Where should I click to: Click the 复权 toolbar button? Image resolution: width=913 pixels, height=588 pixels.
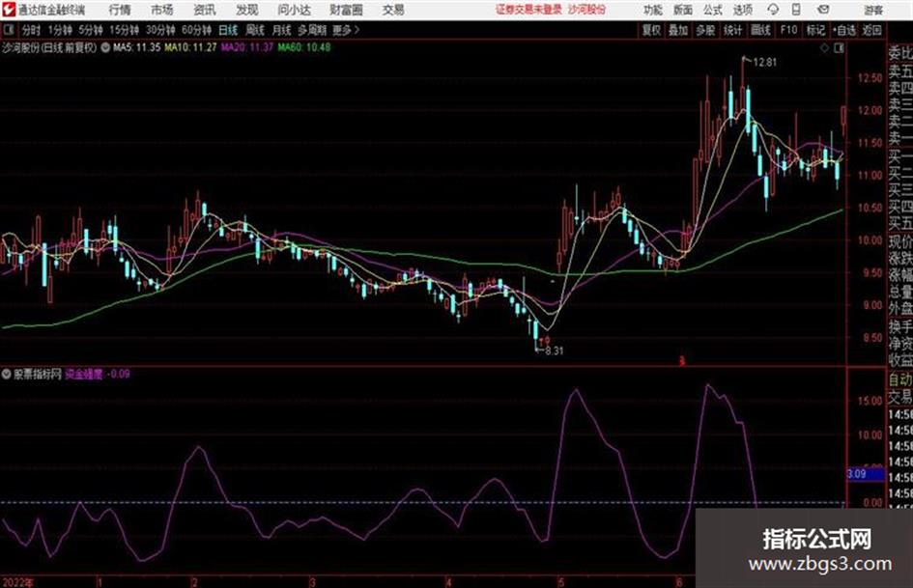click(651, 30)
